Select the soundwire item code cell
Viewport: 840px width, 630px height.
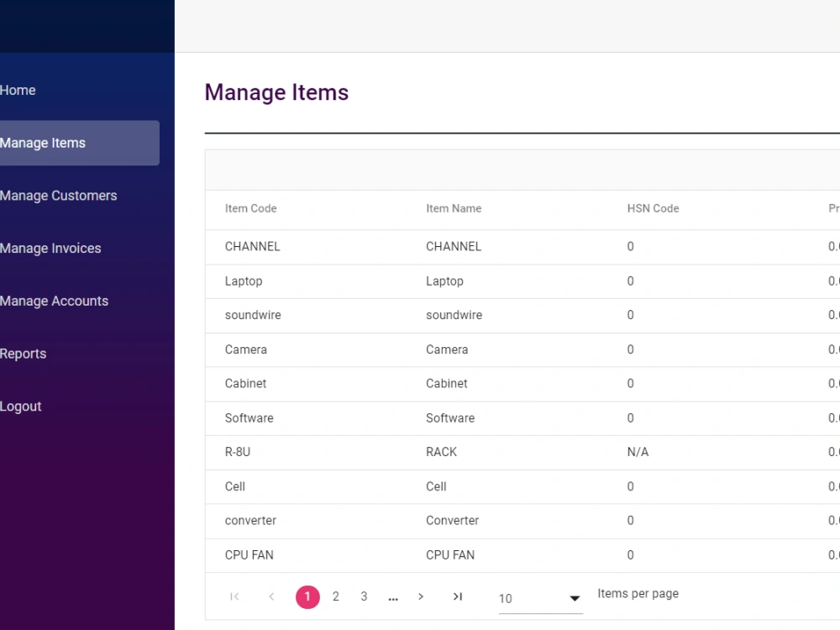click(x=253, y=315)
